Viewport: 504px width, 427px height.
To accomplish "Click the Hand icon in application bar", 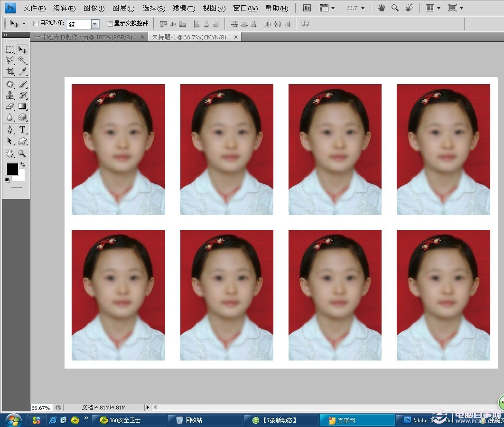I will [381, 8].
